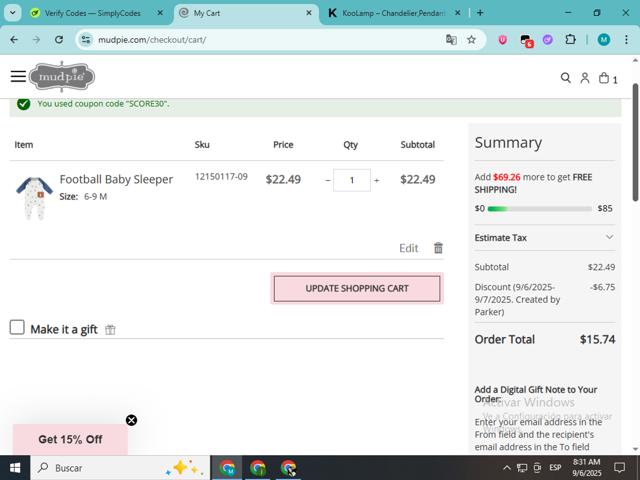Open the extension icon with red badge
Screen dimensions: 640x480
[x=526, y=40]
